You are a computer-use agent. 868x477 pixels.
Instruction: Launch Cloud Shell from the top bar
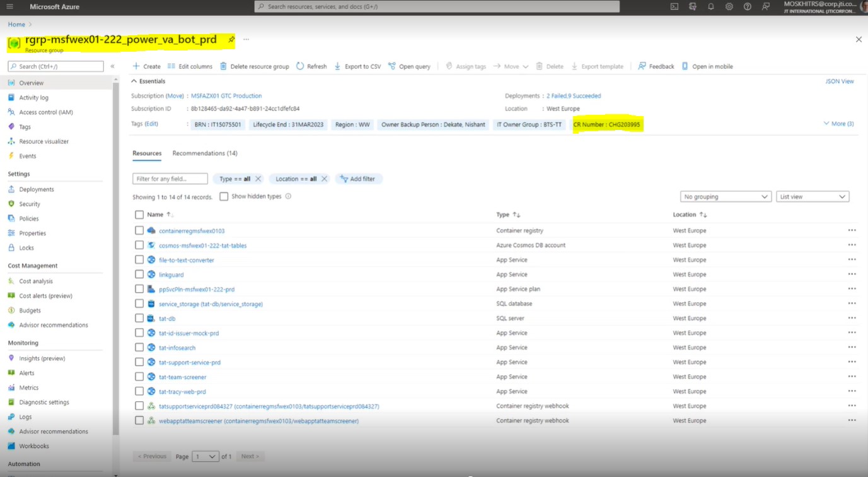[x=674, y=6]
